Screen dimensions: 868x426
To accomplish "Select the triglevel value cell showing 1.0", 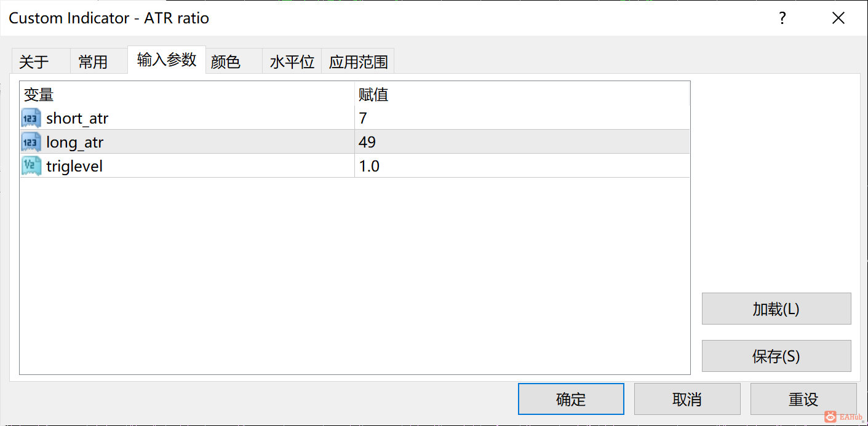I will point(522,166).
